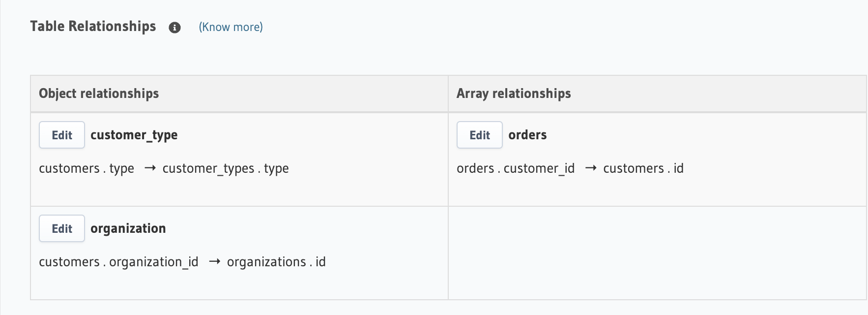Open the Know more link
The image size is (868, 315).
pyautogui.click(x=231, y=27)
